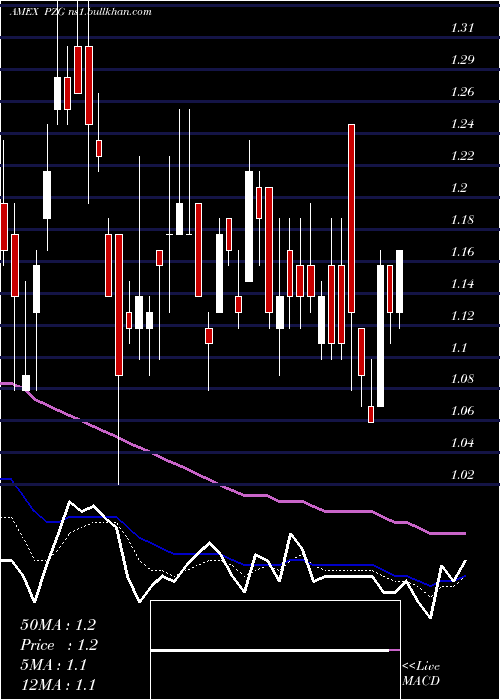
Task: Click the 1.02 price axis label
Action: (462, 475)
